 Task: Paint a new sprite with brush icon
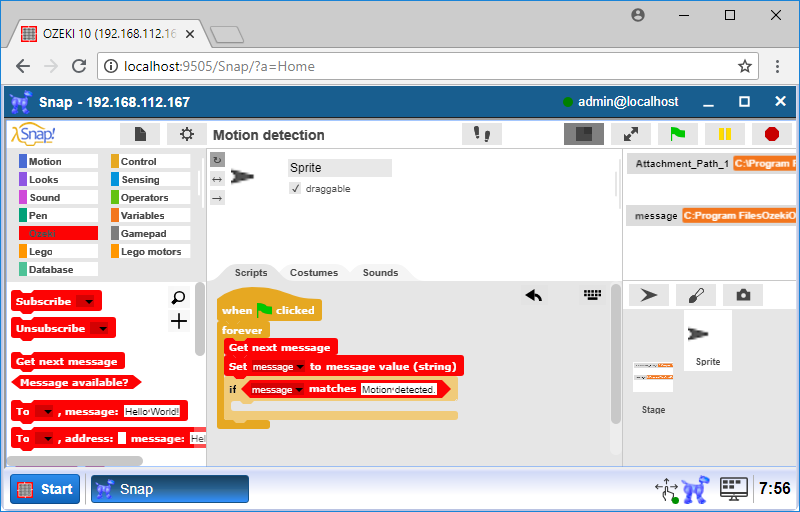point(696,295)
